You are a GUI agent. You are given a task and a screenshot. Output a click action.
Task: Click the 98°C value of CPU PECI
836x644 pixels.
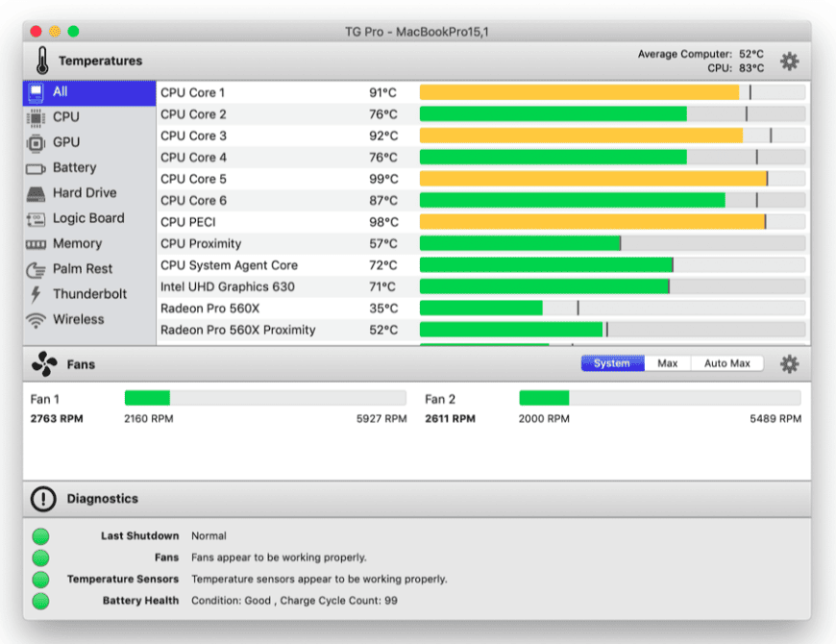coord(383,222)
